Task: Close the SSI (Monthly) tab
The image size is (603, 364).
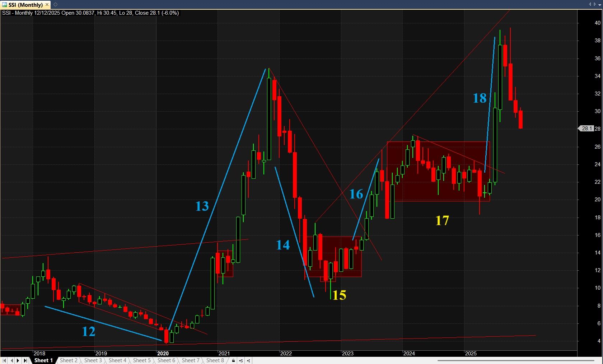Action: (x=47, y=5)
